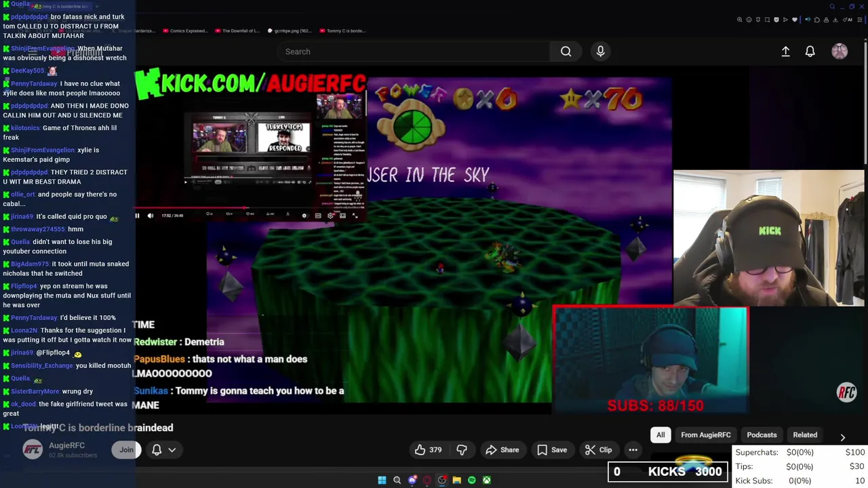868x488 pixels.
Task: Click the RFC logo watermark on video
Action: click(x=846, y=392)
